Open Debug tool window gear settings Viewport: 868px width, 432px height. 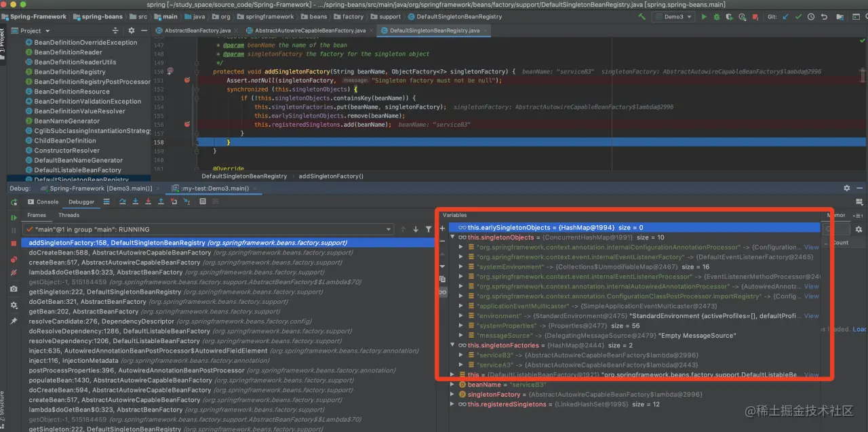(846, 188)
